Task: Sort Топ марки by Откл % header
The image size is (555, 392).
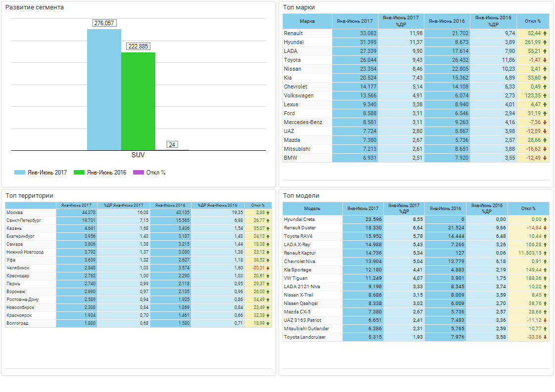Action: point(533,21)
